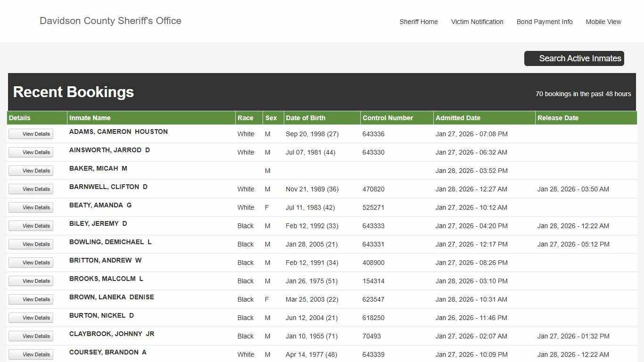Open View Details for Baker, Micah M
Viewport: 644px width, 362px height.
[x=31, y=171]
